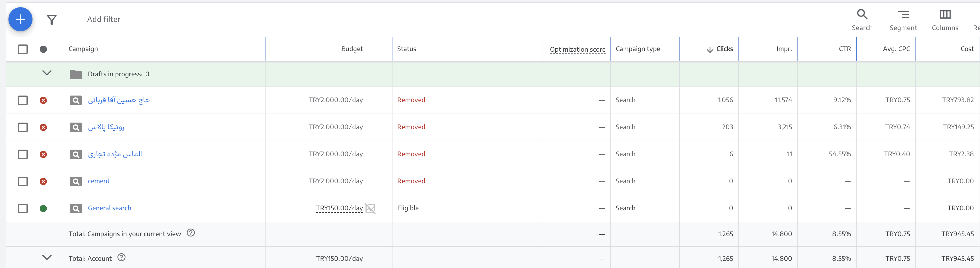This screenshot has width=980, height=268.
Task: Expand the Total: Account row chevron
Action: pyautogui.click(x=47, y=257)
